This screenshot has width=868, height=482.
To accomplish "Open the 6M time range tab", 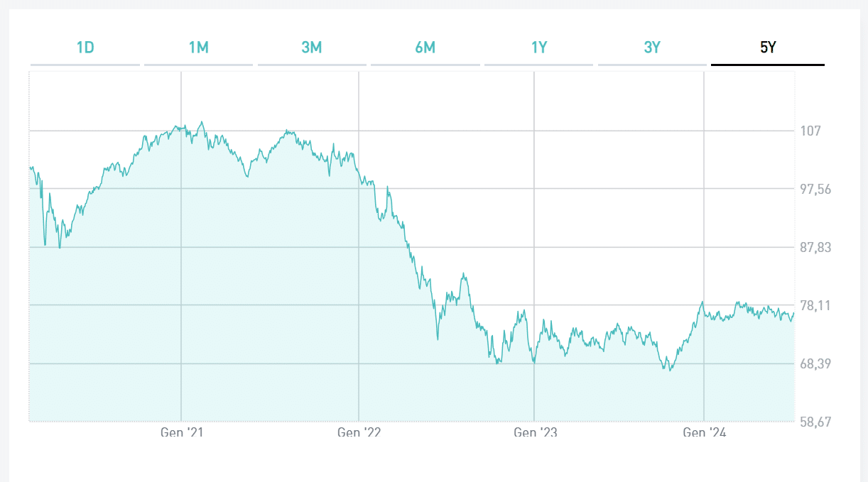I will [x=425, y=48].
